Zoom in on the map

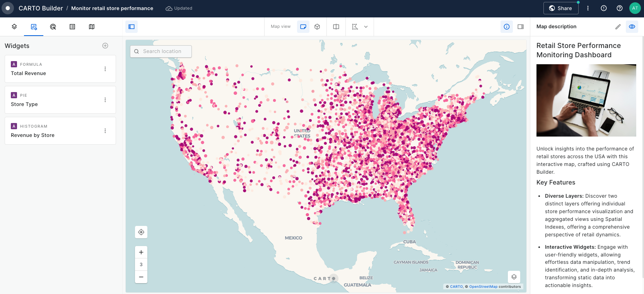141,252
